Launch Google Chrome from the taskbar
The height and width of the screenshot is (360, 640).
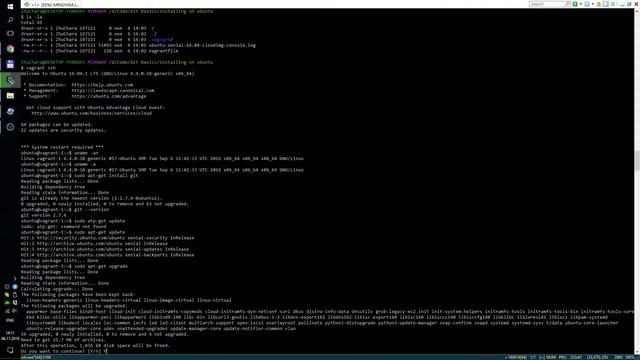(x=10, y=49)
